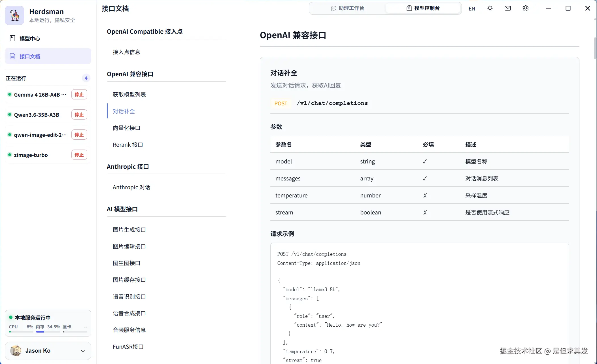This screenshot has height=364, width=597.
Task: Select the Qwen3.6-35B-A3B running model
Action: [37, 115]
